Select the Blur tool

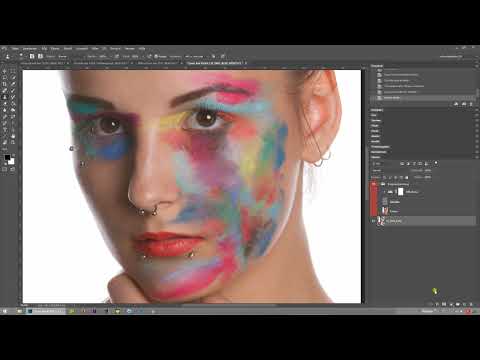(x=5, y=110)
